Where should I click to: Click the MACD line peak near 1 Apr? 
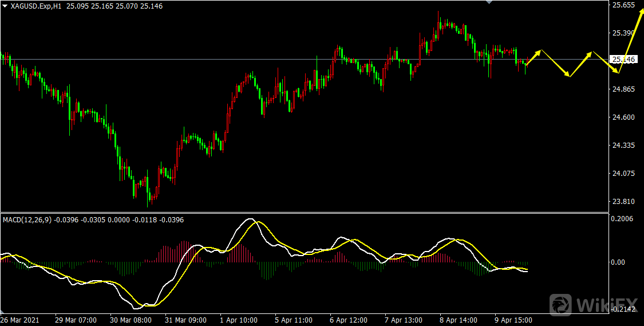click(x=250, y=219)
